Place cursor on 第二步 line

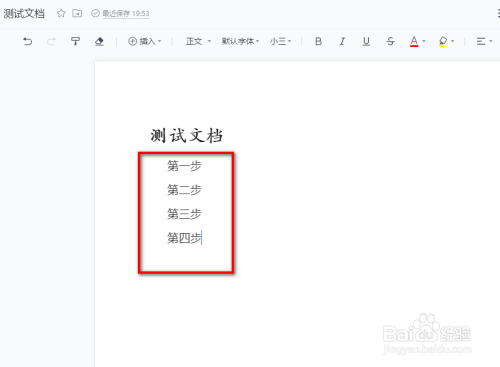click(x=184, y=190)
